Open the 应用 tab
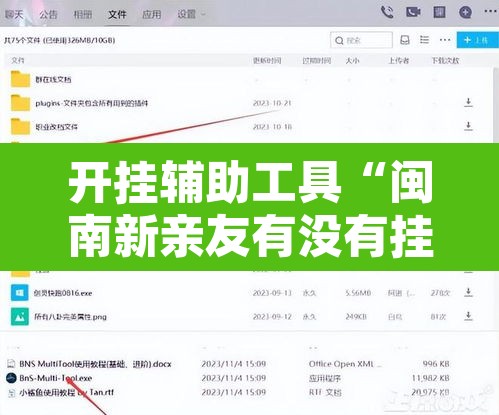Image resolution: width=499 pixels, height=415 pixels. [151, 14]
